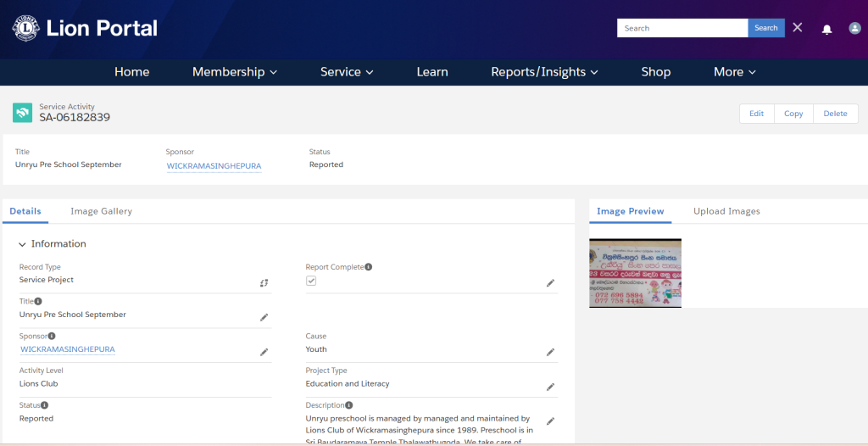
Task: Show Description field info tooltip icon
Action: tap(349, 405)
